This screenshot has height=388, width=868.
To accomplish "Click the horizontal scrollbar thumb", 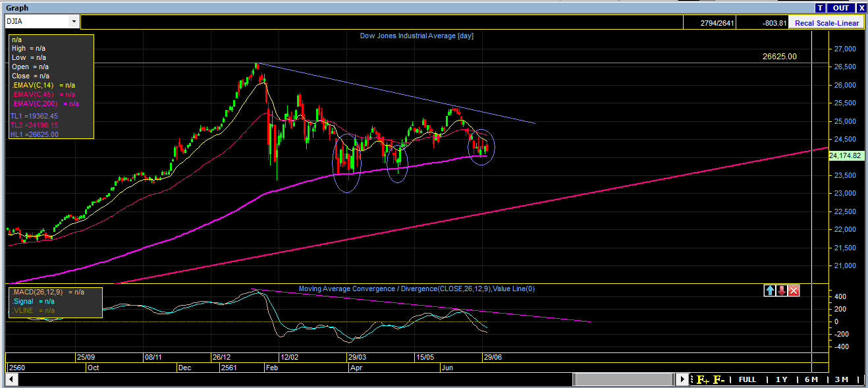I will [x=624, y=379].
